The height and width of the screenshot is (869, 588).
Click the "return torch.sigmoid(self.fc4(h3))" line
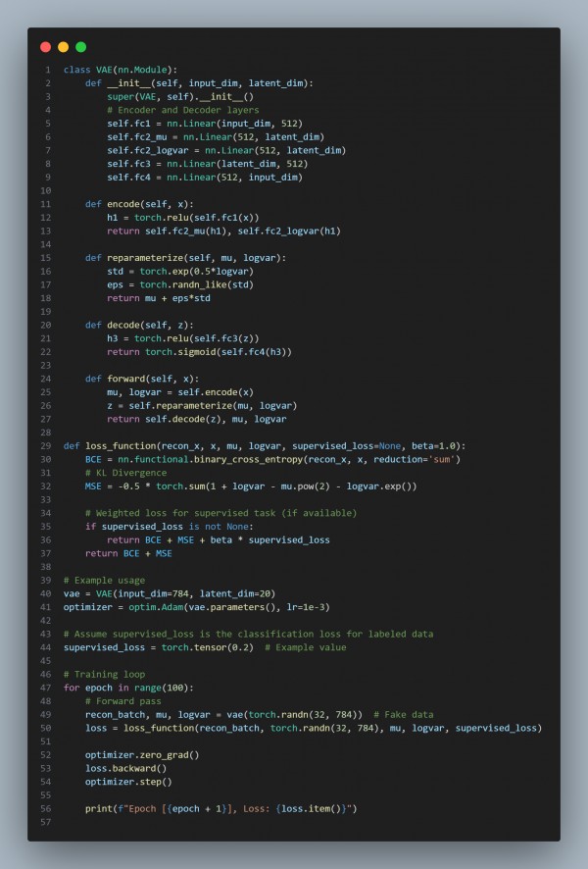(x=199, y=352)
